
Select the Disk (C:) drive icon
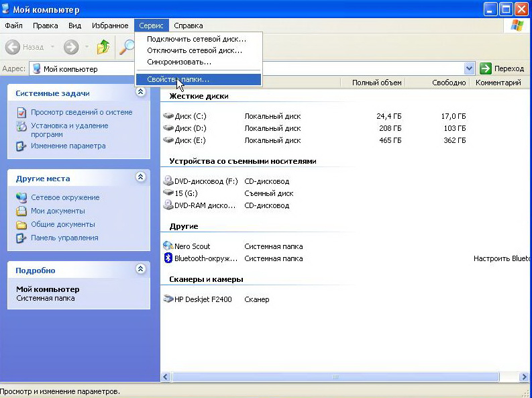pyautogui.click(x=168, y=116)
